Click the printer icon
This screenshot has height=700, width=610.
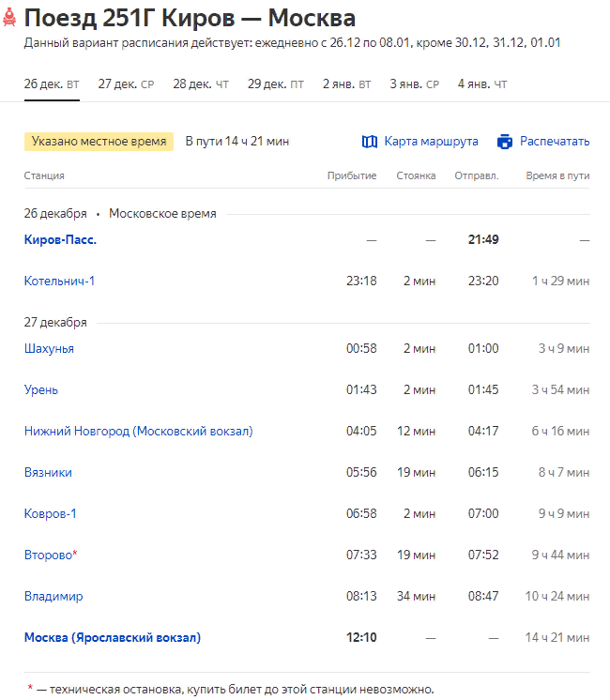coord(505,142)
